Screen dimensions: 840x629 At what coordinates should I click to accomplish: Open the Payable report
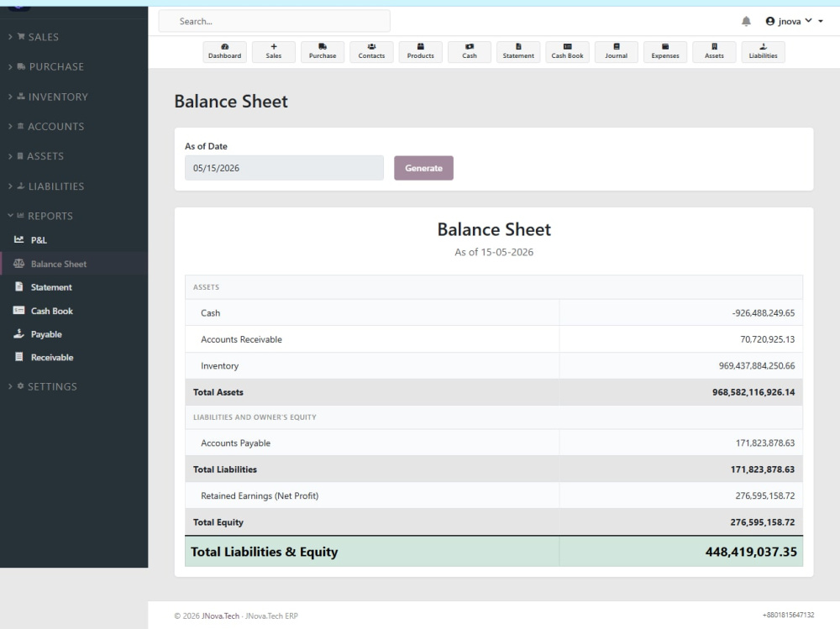click(46, 334)
